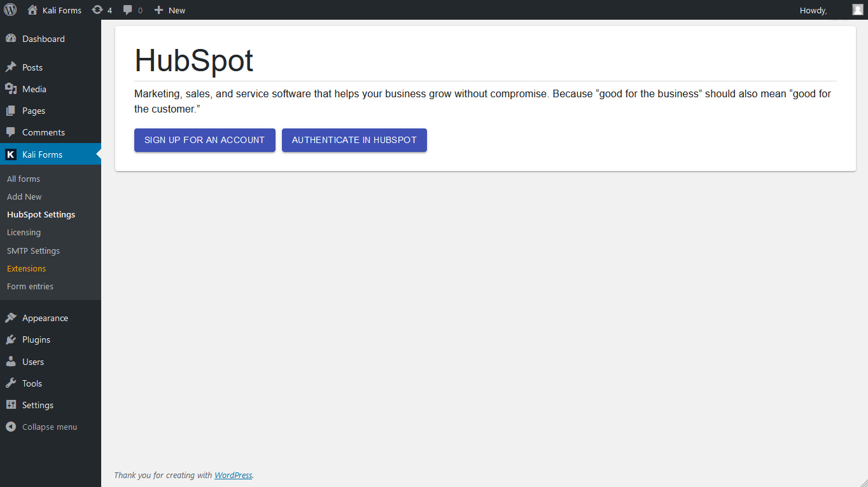Click the Dashboard gauge icon
Image resolution: width=868 pixels, height=487 pixels.
[11, 39]
